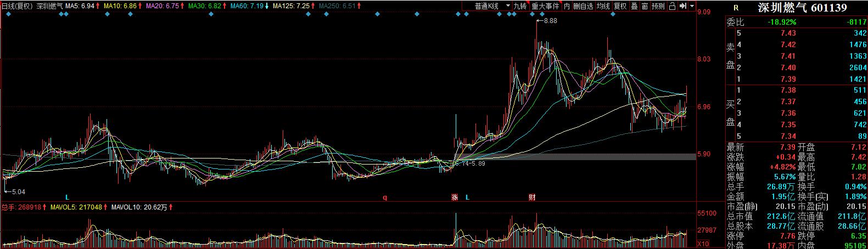The image size is (868, 249).
Task: Click the 涨停 7.76 limit-up price
Action: (x=788, y=236)
